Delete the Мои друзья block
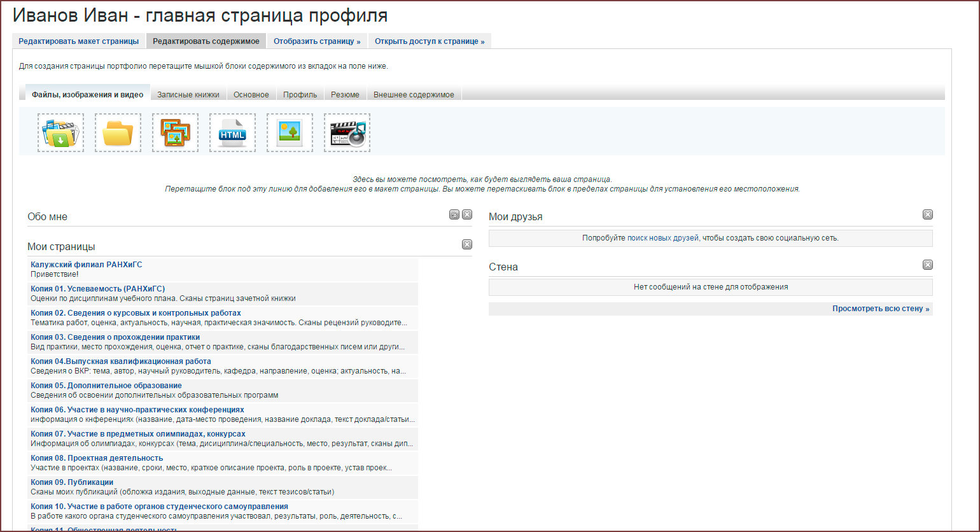 928,215
